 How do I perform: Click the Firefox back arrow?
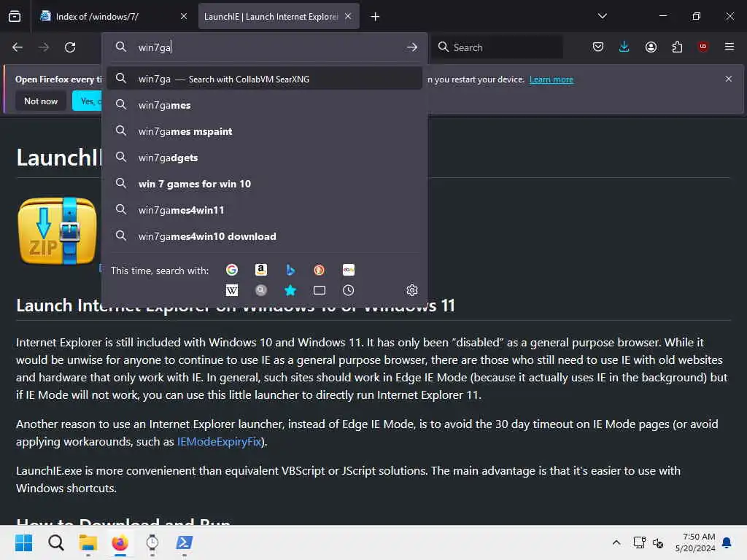coord(18,47)
